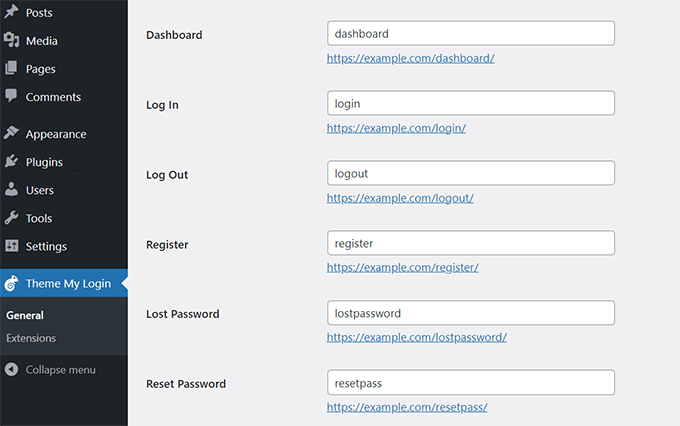This screenshot has width=680, height=426.
Task: Click the Settings sliders icon
Action: tap(12, 246)
